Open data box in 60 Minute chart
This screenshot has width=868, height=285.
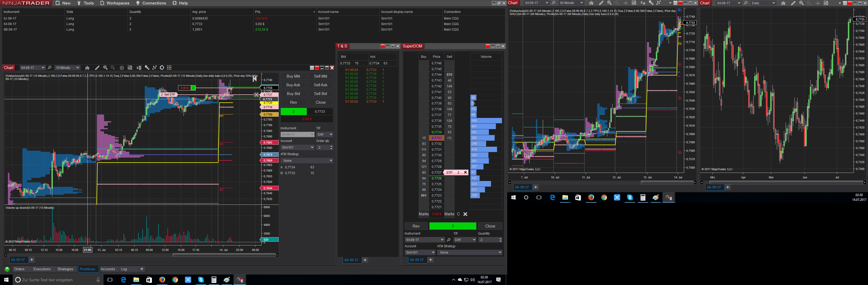[x=634, y=3]
